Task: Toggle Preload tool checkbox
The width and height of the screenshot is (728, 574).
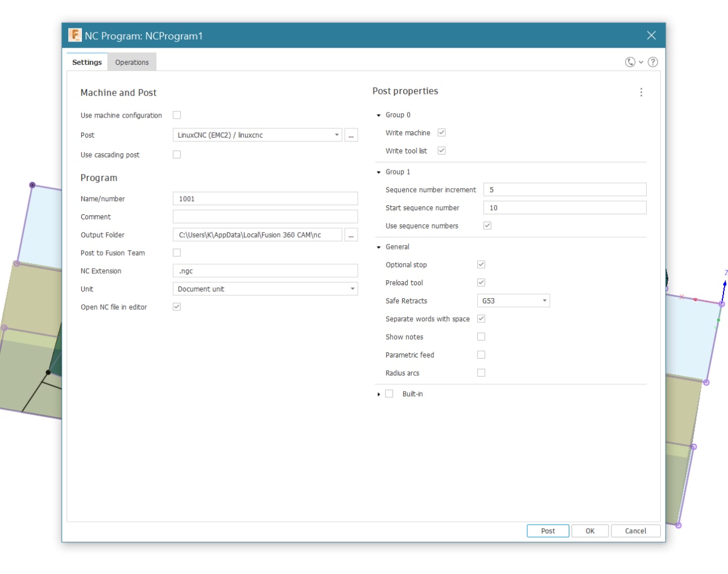Action: (x=481, y=282)
